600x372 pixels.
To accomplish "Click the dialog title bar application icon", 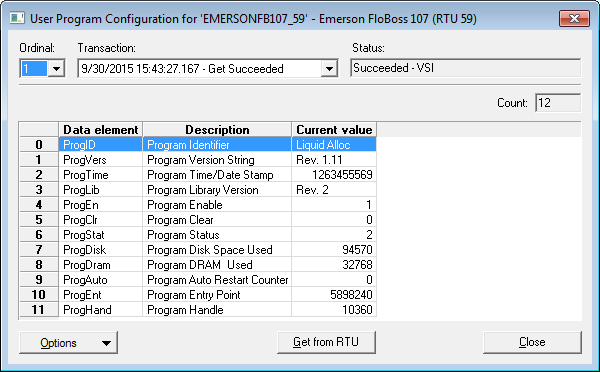I will click(x=16, y=18).
